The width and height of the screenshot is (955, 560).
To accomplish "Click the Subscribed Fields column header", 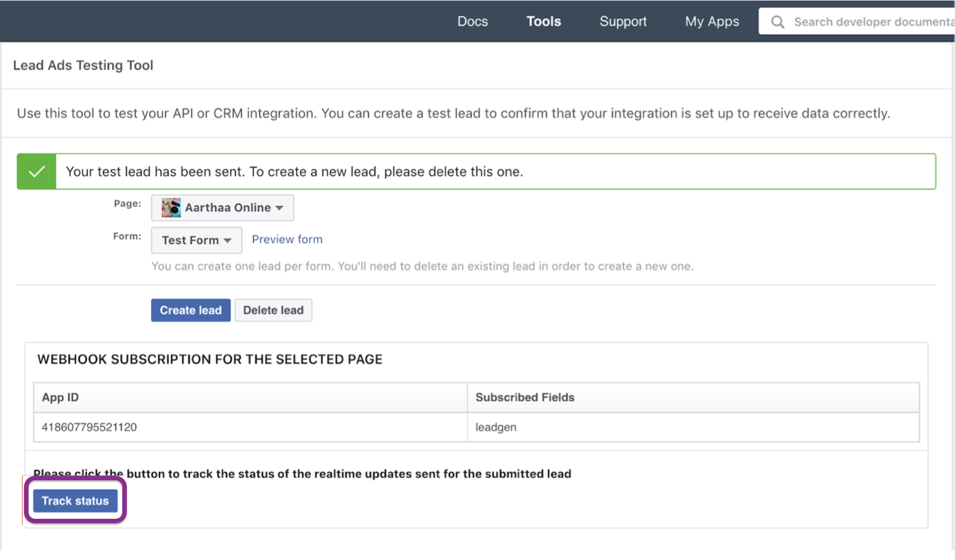I will pyautogui.click(x=525, y=397).
